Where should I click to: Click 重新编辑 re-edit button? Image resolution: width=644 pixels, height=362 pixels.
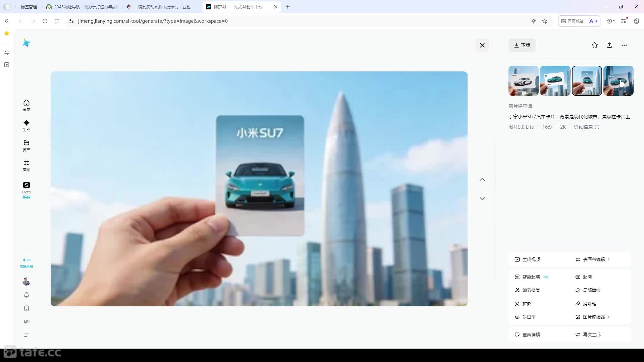point(527,335)
